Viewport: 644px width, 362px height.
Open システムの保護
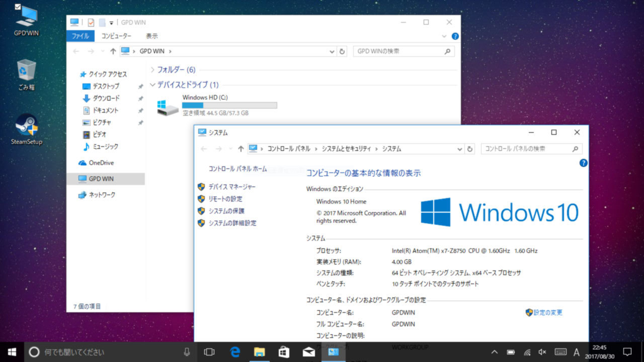coord(226,211)
